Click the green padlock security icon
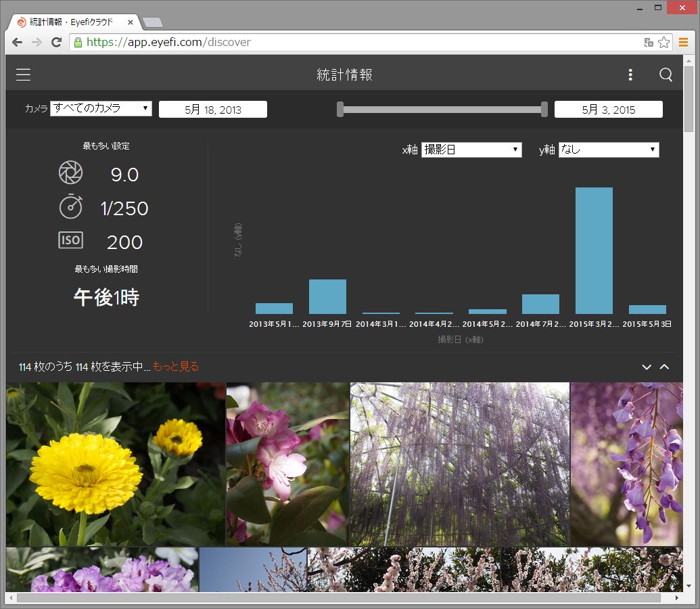Screen dimensions: 700x609 [x=78, y=43]
